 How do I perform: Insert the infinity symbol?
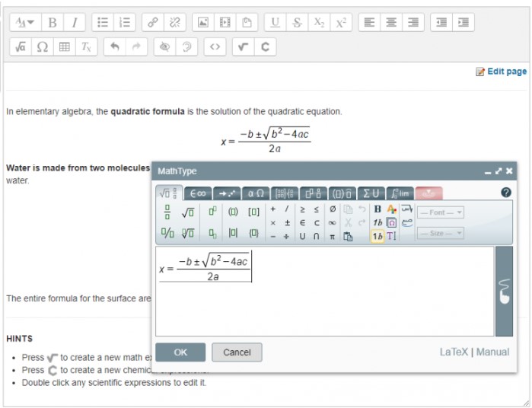[332, 222]
